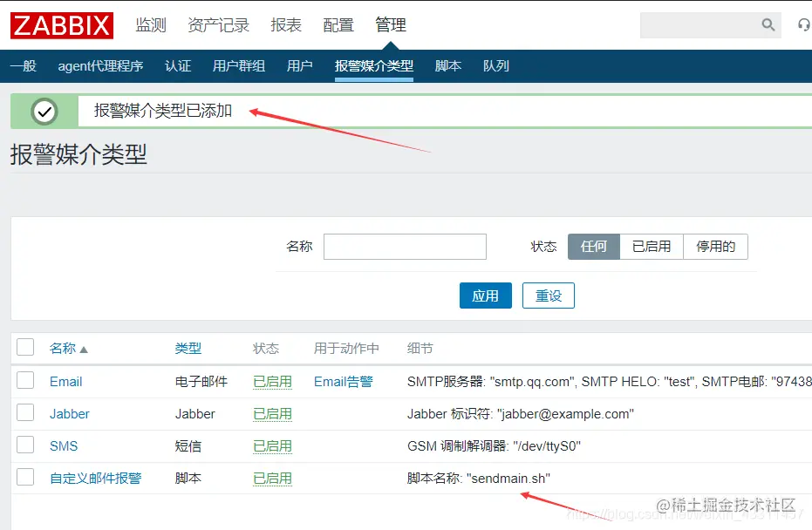Go to the 用户 submenu
This screenshot has height=530, width=812.
pyautogui.click(x=299, y=65)
